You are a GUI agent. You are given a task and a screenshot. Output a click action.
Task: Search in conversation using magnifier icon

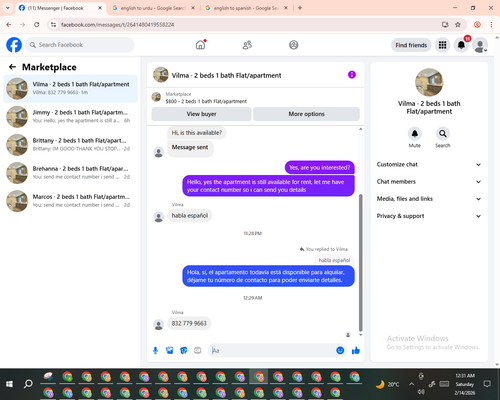[x=443, y=134]
